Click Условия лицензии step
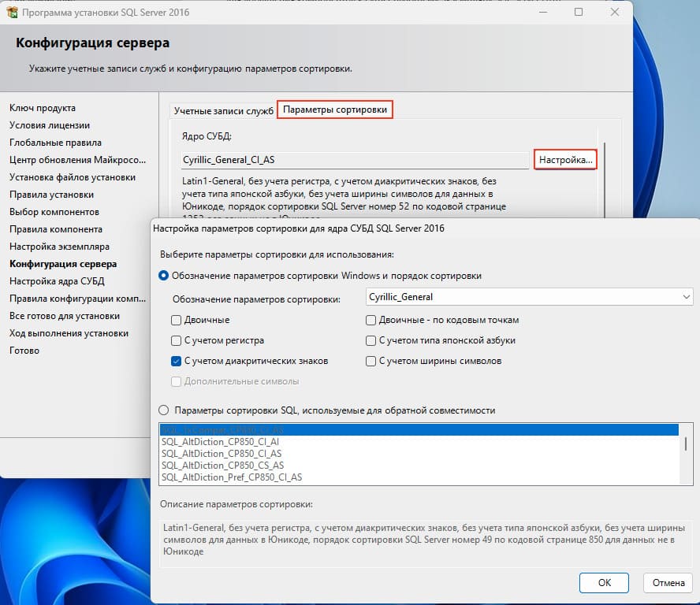The image size is (700, 605). pos(50,125)
